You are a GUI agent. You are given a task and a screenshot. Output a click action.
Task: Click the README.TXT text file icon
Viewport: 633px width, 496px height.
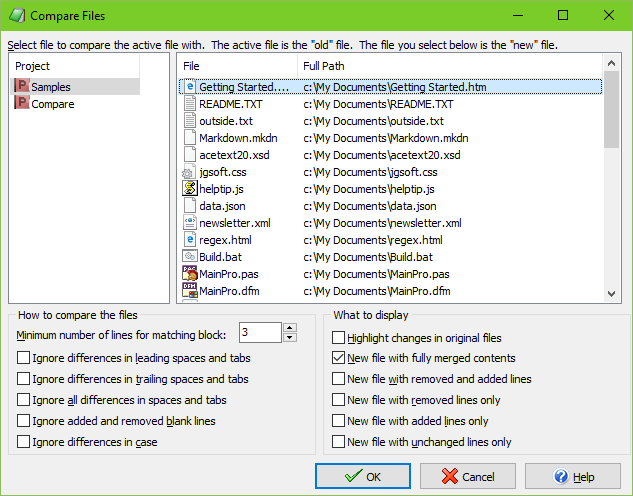pos(190,104)
